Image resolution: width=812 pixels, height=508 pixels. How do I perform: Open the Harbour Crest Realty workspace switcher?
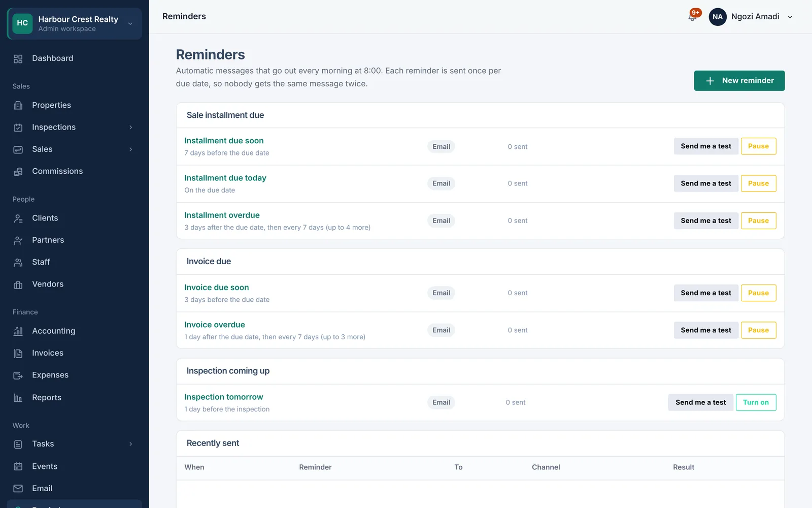74,24
